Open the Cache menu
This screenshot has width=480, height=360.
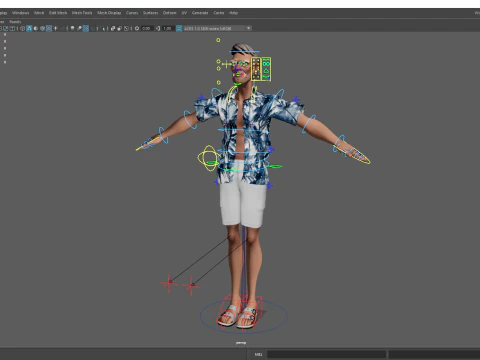click(x=219, y=13)
